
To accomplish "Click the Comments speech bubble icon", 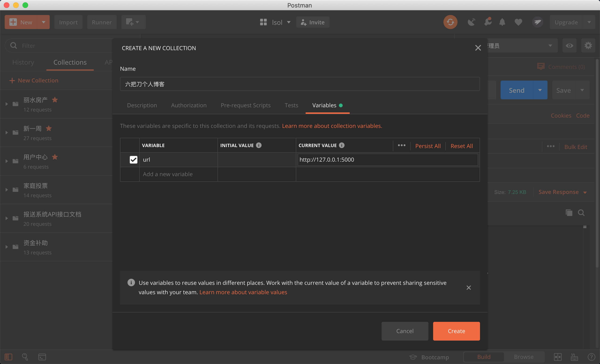I will [x=540, y=67].
